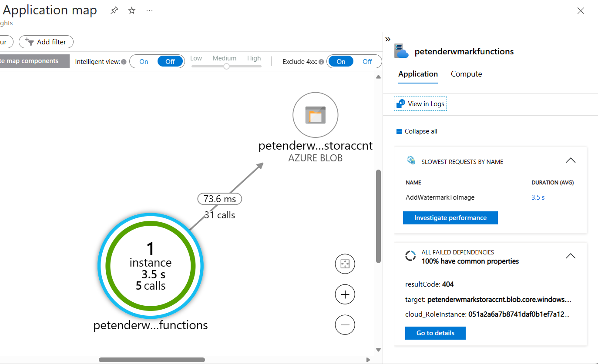Click the map scroll up arrow

(378, 77)
